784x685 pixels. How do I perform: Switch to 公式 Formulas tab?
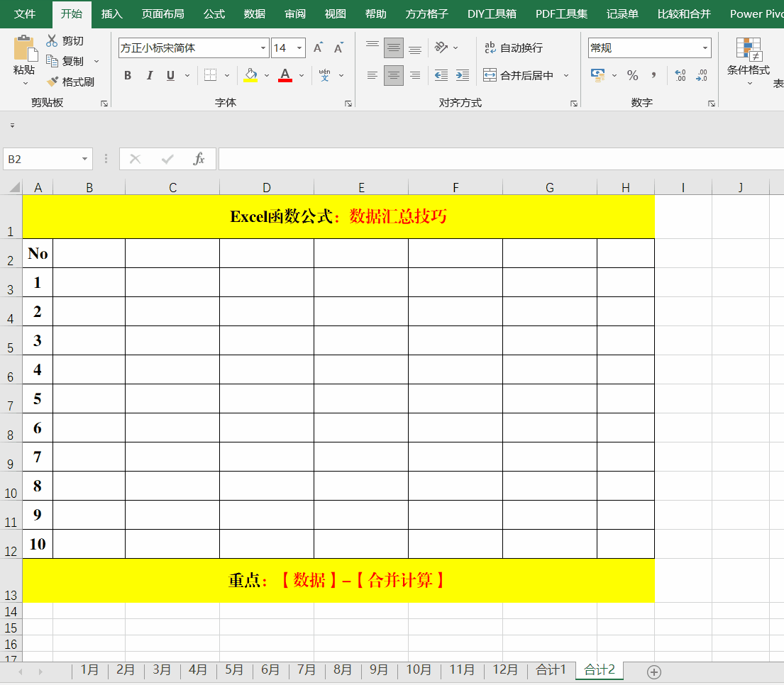[214, 14]
